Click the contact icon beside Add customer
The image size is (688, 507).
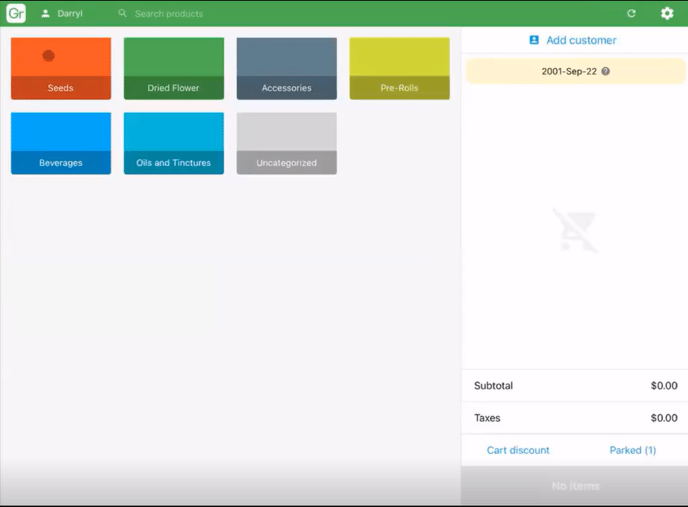pyautogui.click(x=534, y=40)
